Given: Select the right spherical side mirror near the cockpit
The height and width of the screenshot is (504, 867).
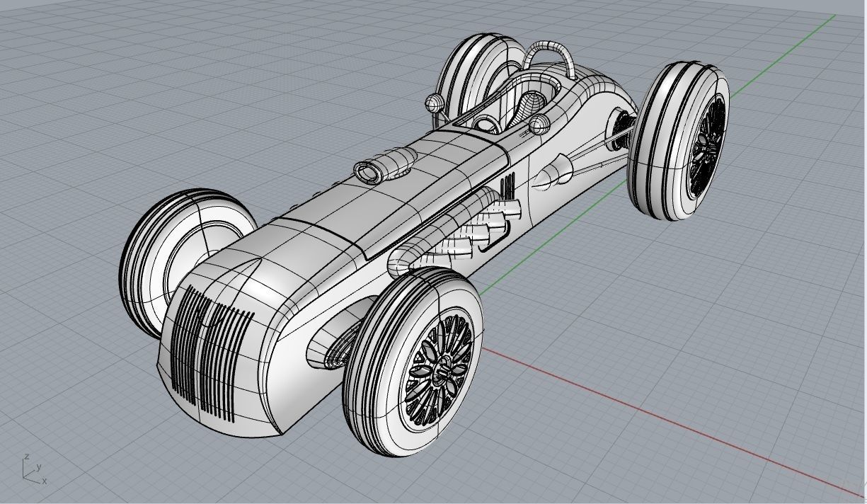Looking at the screenshot, I should tap(539, 124).
